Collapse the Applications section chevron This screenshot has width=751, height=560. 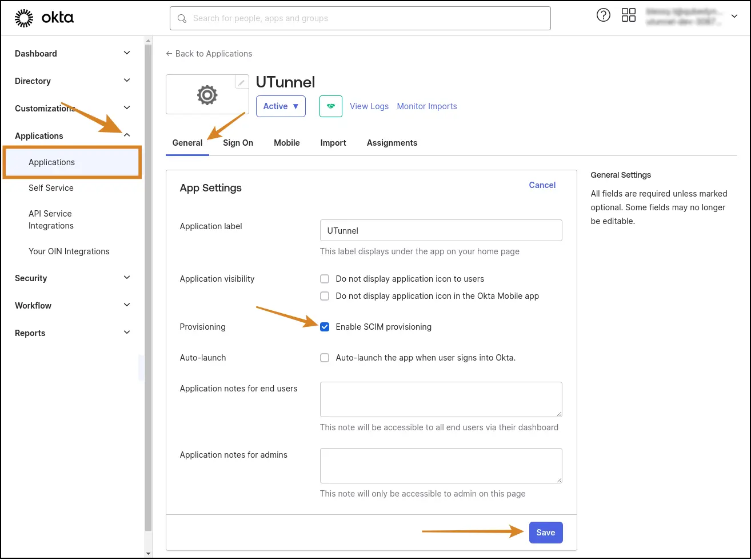pyautogui.click(x=126, y=135)
